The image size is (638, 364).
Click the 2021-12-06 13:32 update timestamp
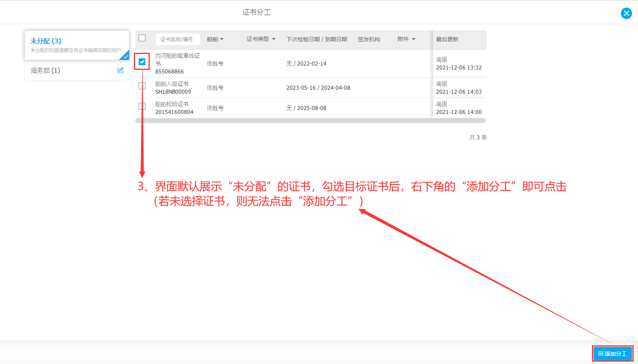(x=459, y=67)
